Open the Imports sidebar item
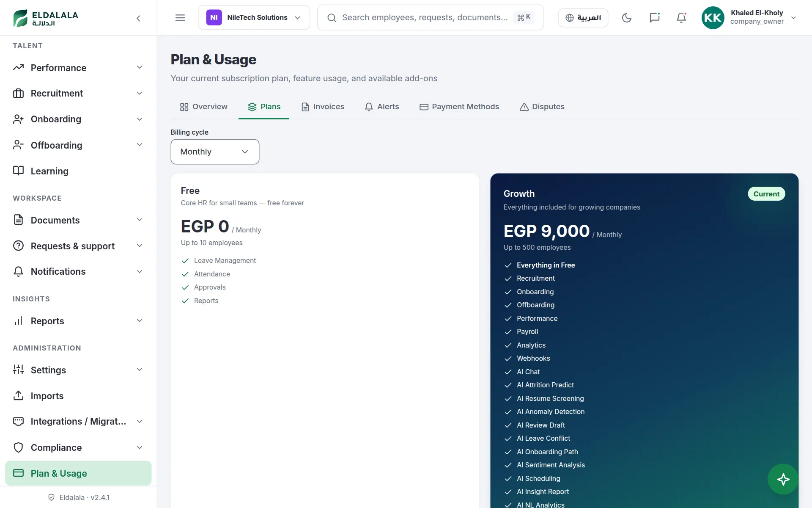This screenshot has width=812, height=508. point(78,396)
